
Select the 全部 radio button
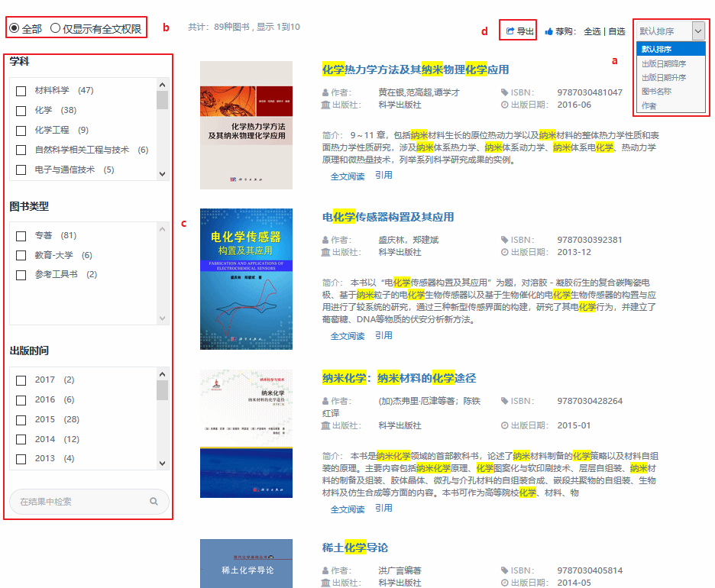[x=15, y=28]
